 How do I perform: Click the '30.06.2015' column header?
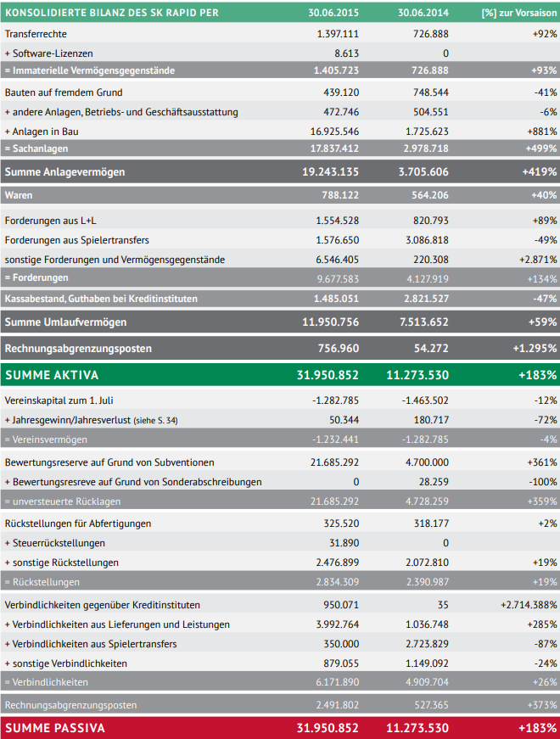click(x=333, y=13)
